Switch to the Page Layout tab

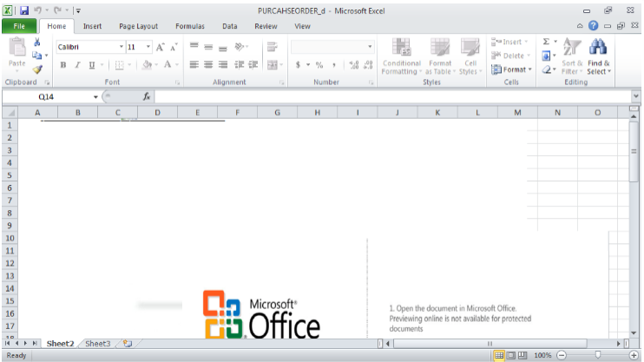(138, 26)
